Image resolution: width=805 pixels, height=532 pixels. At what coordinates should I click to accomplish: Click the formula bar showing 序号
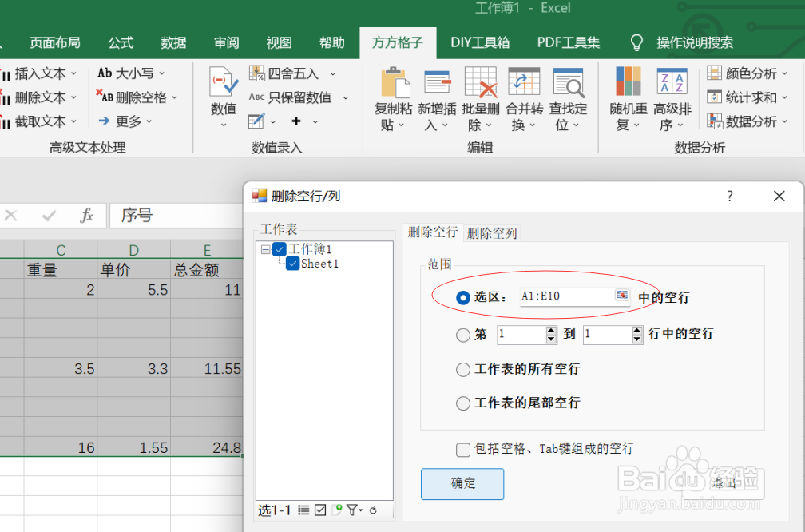click(x=176, y=216)
